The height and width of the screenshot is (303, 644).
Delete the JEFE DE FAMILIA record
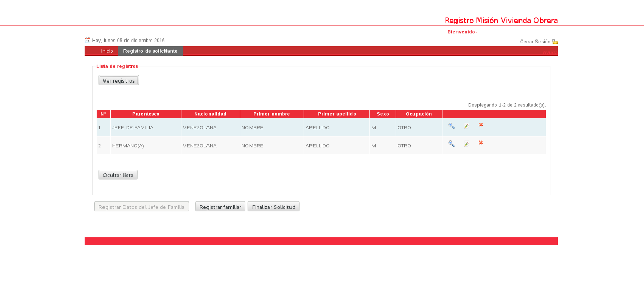coord(481,125)
